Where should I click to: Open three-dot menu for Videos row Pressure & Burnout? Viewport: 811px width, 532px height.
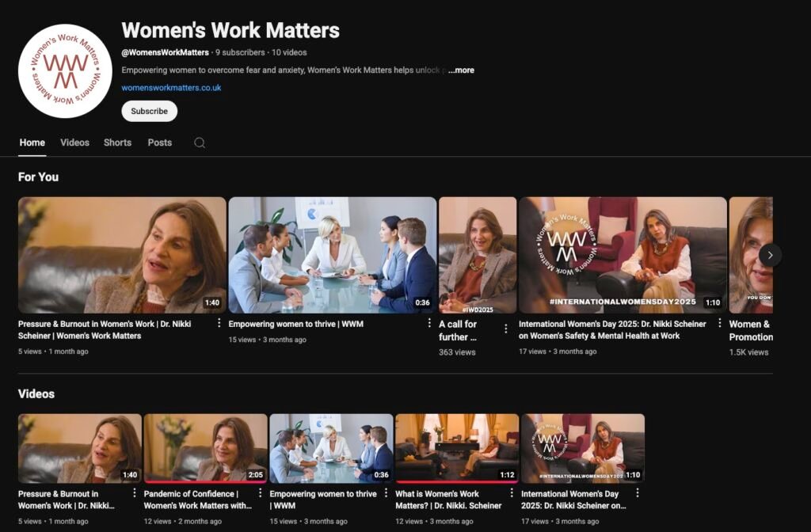click(134, 492)
